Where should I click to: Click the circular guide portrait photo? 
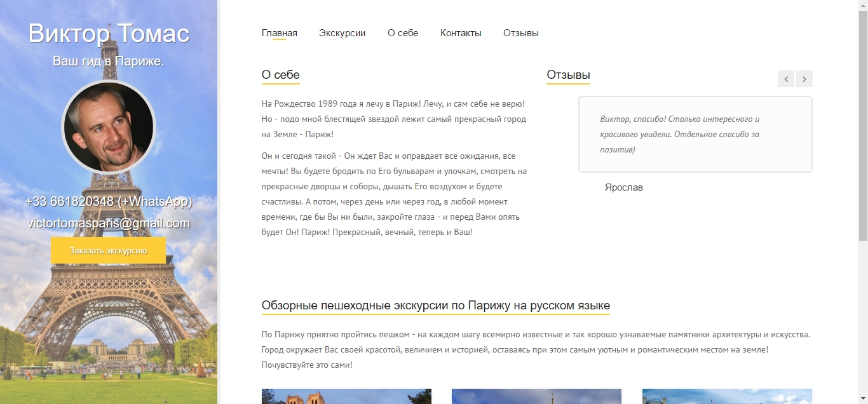[x=109, y=127]
